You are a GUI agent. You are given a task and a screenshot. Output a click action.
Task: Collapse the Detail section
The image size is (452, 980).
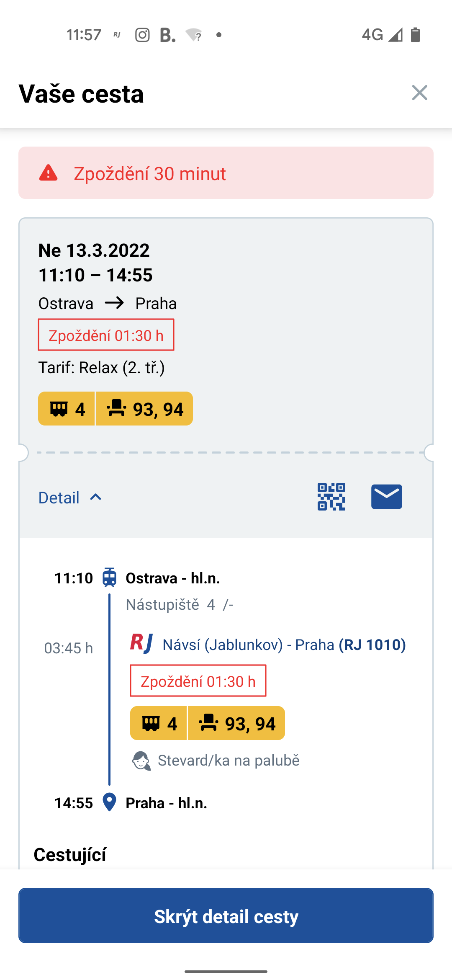70,498
